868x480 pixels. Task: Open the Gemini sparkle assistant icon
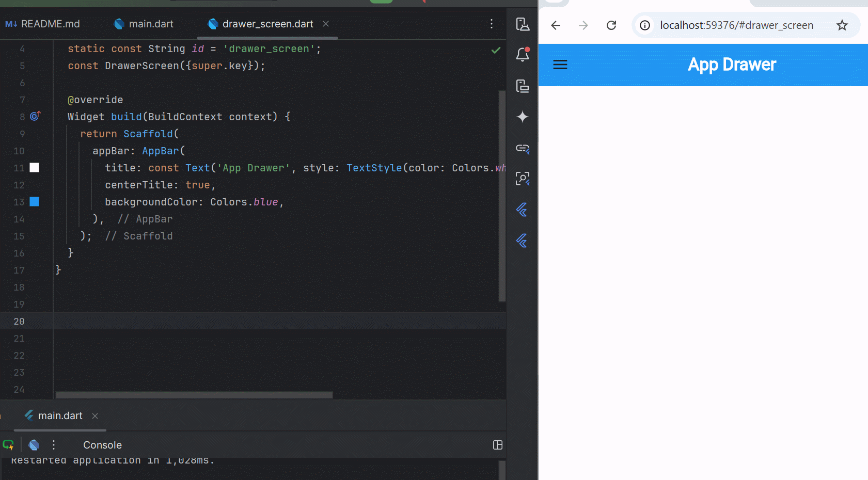[x=523, y=117]
